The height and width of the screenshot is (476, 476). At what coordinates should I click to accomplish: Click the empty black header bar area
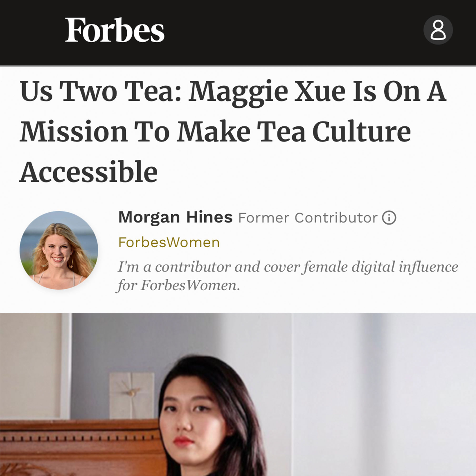click(x=293, y=32)
